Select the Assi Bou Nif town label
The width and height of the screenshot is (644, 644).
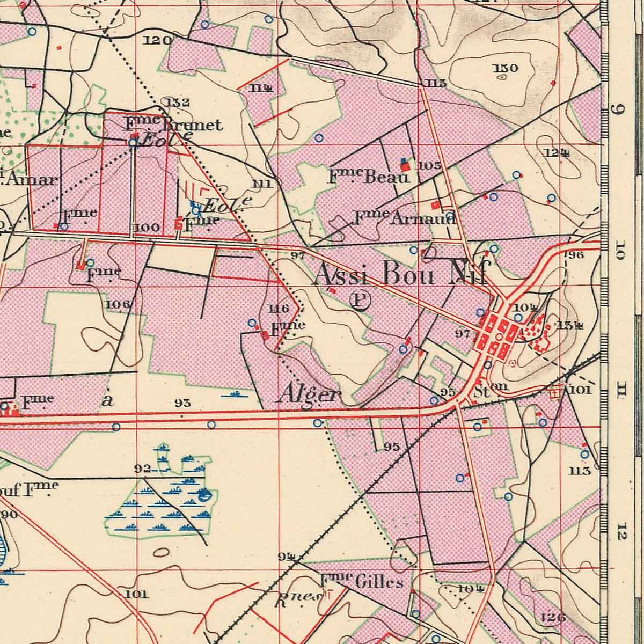point(401,274)
